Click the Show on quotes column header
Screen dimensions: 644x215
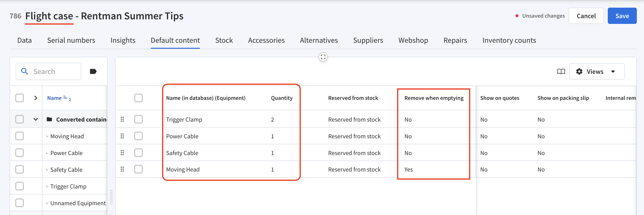click(x=500, y=98)
